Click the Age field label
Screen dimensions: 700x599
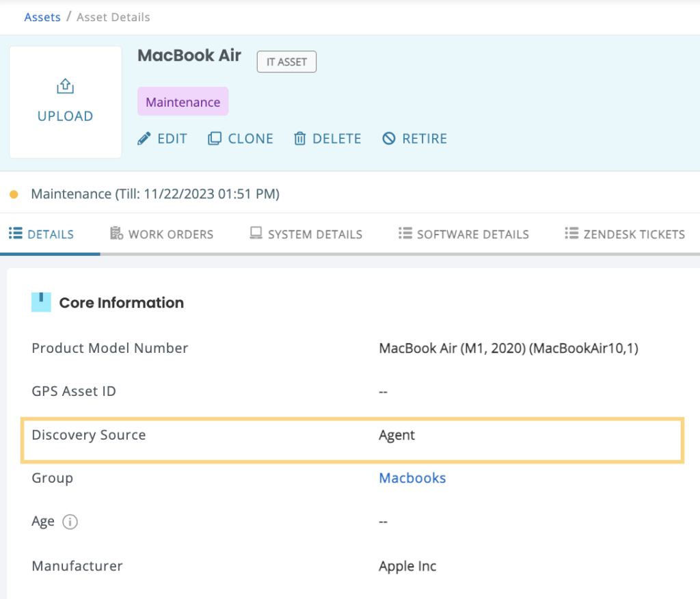tap(43, 522)
